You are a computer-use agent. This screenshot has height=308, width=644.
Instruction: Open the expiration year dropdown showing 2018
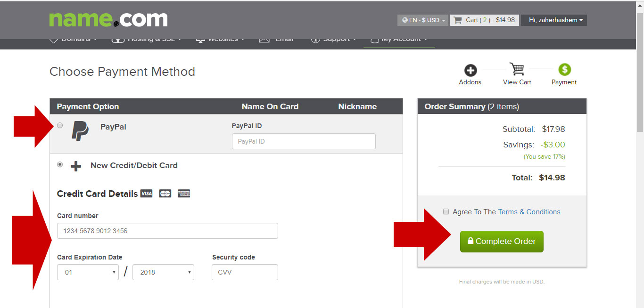(163, 272)
